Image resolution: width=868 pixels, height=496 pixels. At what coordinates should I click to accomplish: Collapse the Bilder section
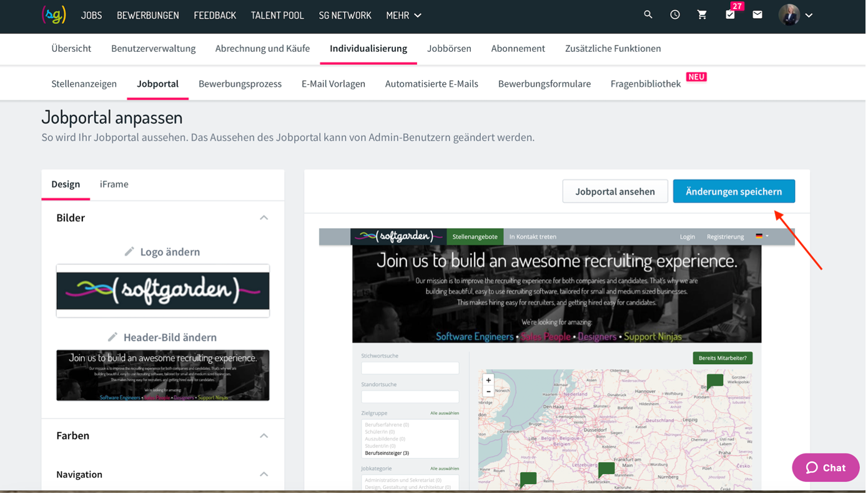pyautogui.click(x=265, y=219)
